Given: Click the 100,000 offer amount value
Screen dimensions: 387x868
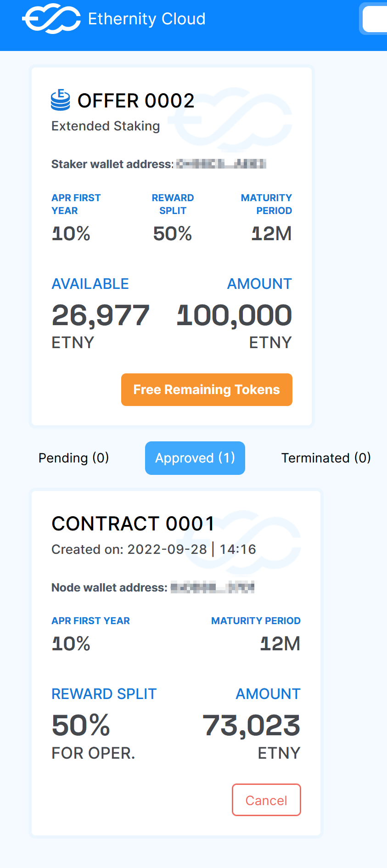Looking at the screenshot, I should (234, 316).
